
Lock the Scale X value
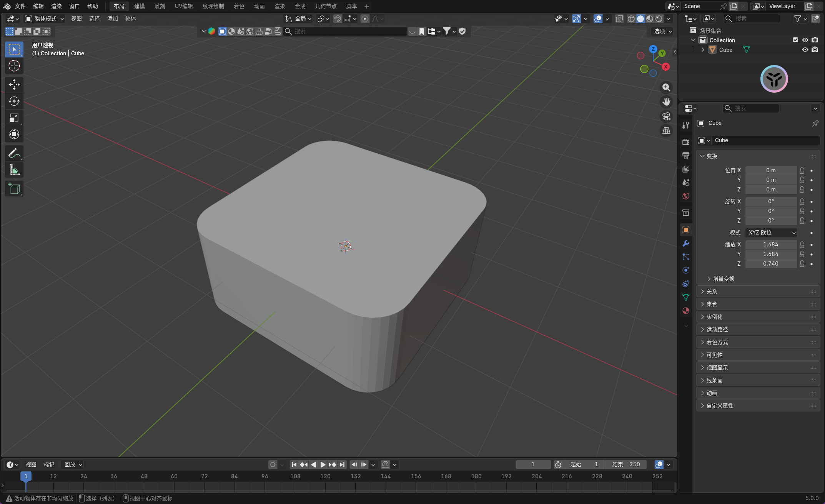pyautogui.click(x=802, y=245)
